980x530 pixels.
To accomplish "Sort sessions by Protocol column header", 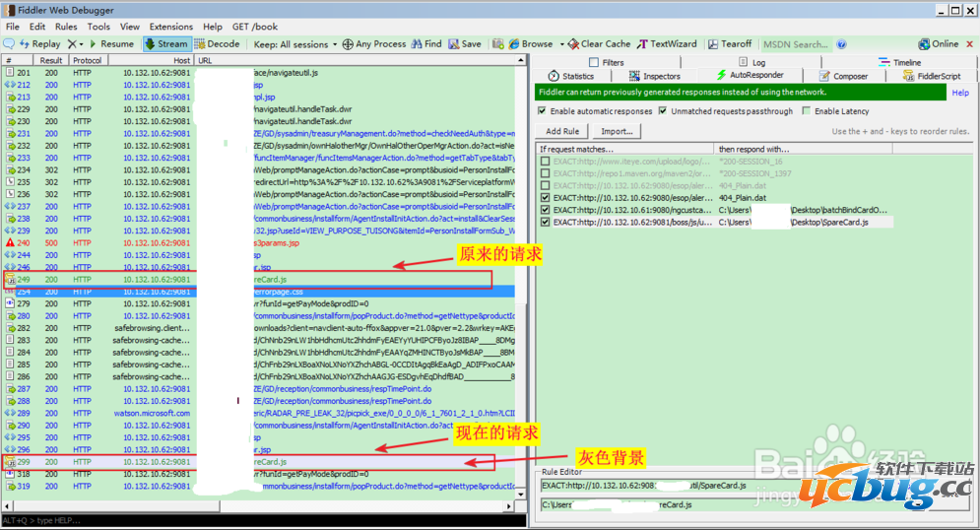I will (88, 61).
